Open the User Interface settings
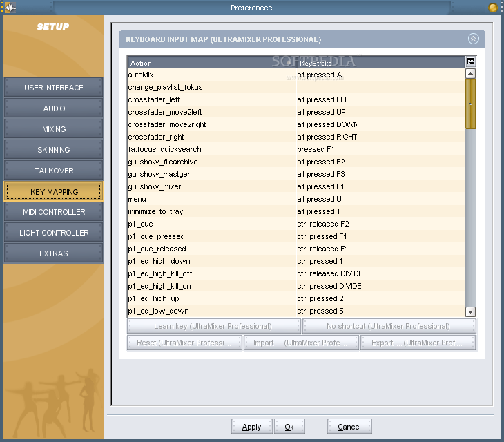This screenshot has width=504, height=442. [x=53, y=88]
